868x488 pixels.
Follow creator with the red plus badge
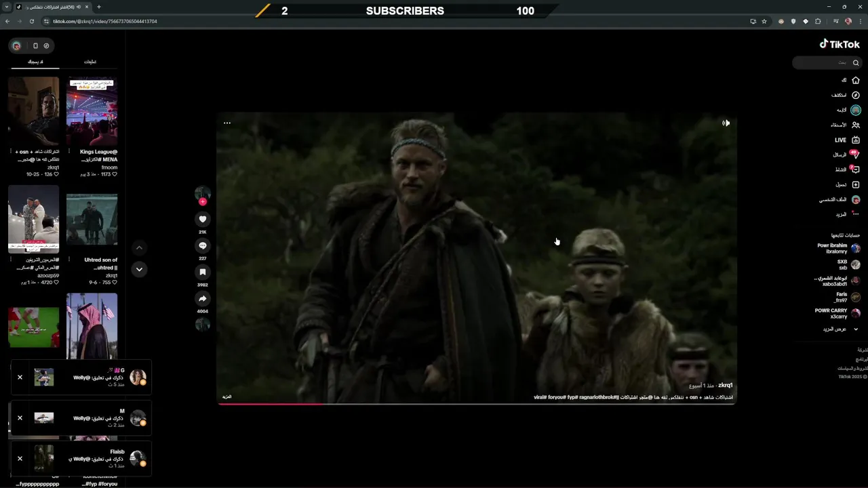coord(202,202)
